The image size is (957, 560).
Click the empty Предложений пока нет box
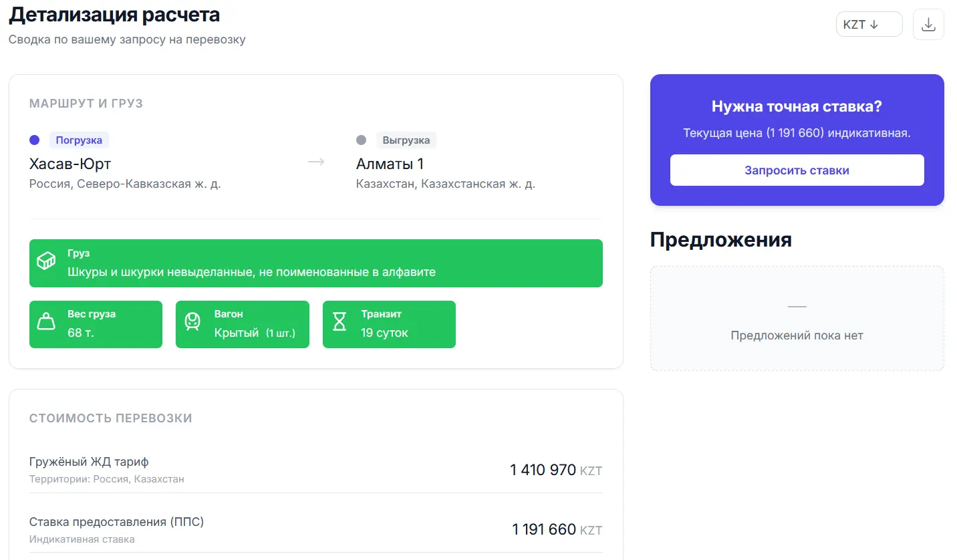797,319
